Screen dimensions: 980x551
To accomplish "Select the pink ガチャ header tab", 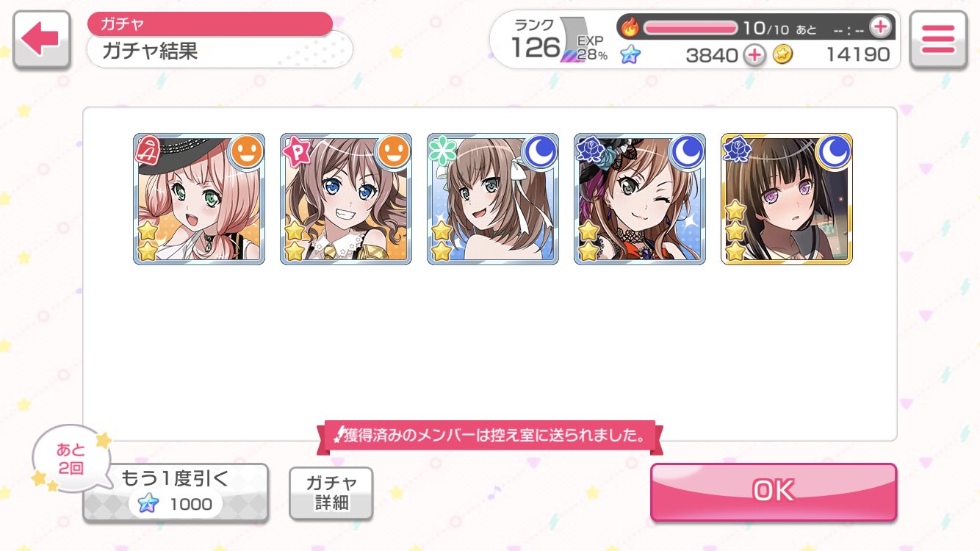I will (210, 24).
